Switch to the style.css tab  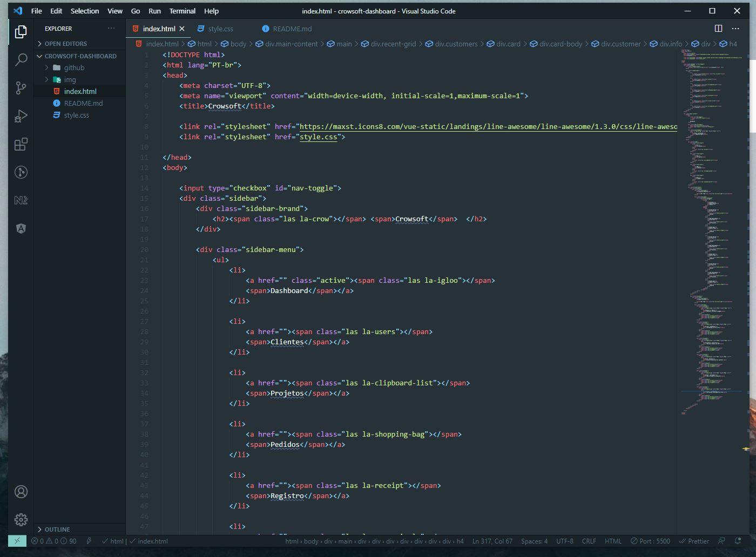(220, 29)
